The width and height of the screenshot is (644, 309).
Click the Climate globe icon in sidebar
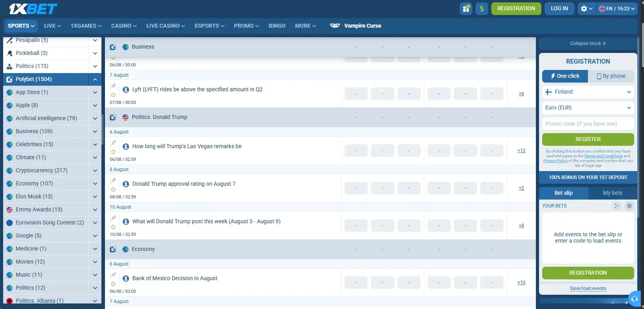pyautogui.click(x=9, y=158)
